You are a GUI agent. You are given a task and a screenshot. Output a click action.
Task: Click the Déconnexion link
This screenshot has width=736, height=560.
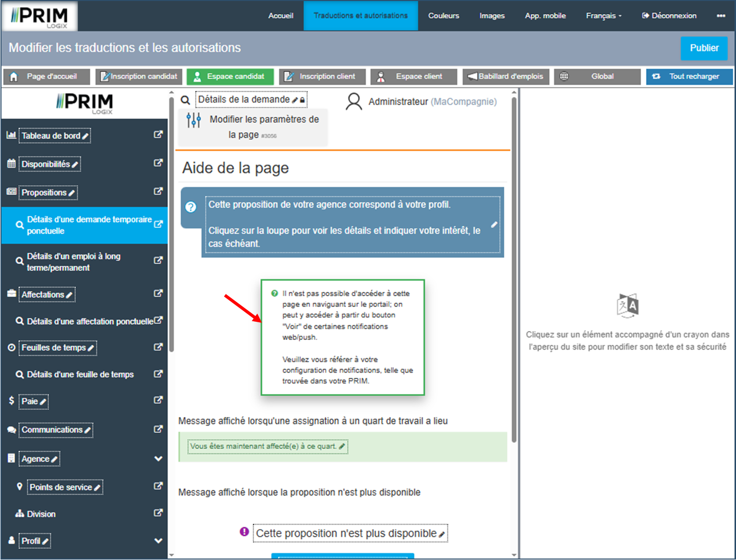[x=669, y=16]
